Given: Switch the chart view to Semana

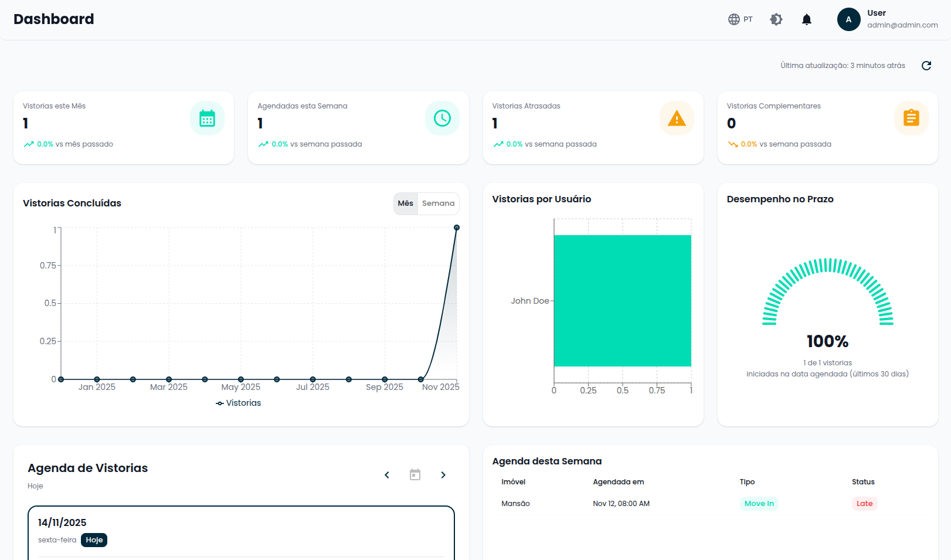Looking at the screenshot, I should click(438, 203).
